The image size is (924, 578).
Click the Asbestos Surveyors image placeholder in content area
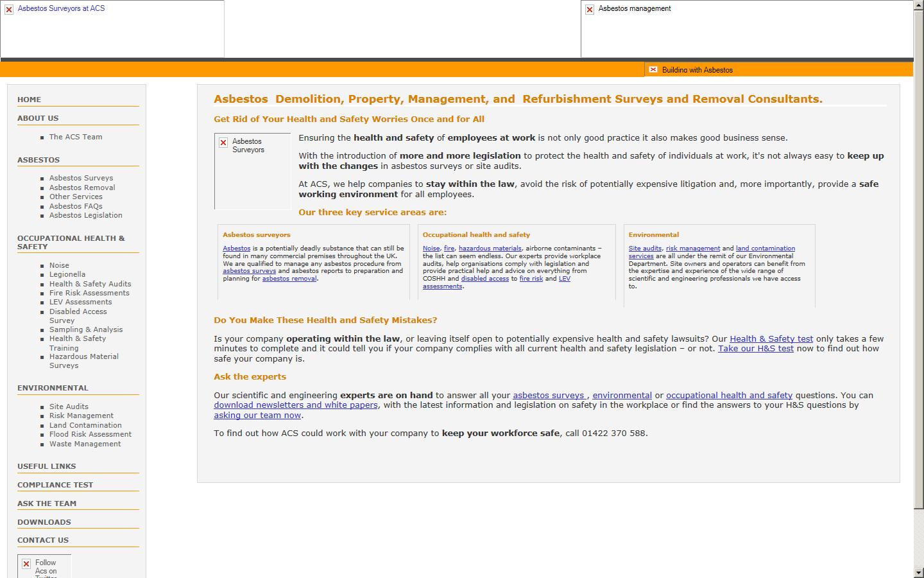[223, 142]
